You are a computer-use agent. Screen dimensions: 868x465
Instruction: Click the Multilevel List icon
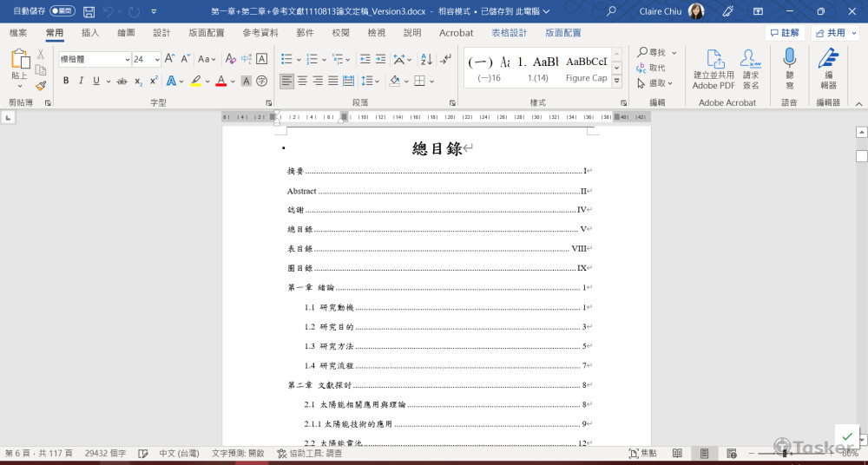338,59
